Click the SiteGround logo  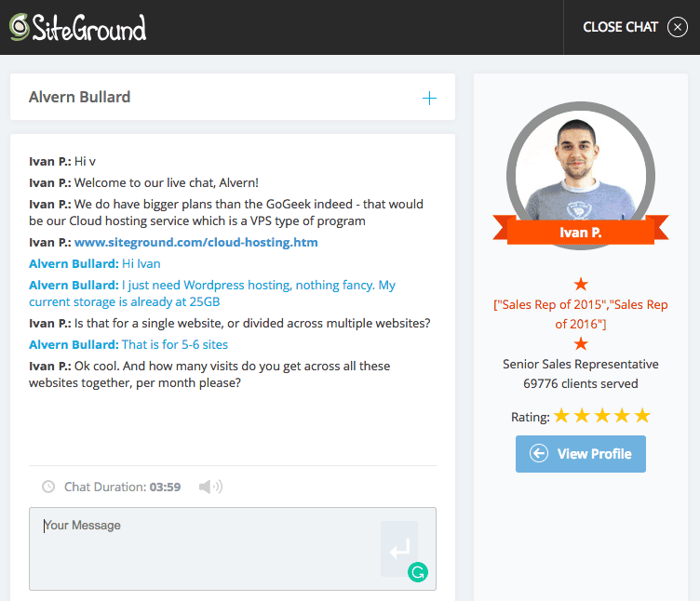coord(78,28)
